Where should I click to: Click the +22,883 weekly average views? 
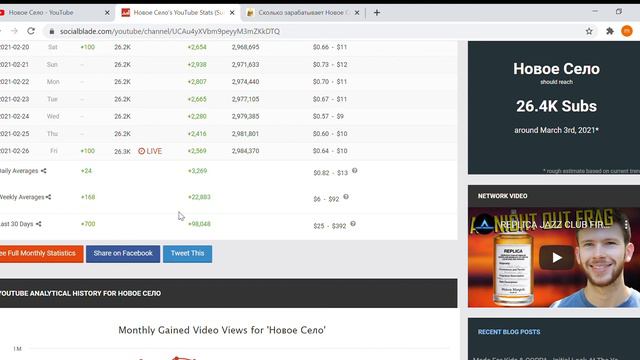(199, 197)
